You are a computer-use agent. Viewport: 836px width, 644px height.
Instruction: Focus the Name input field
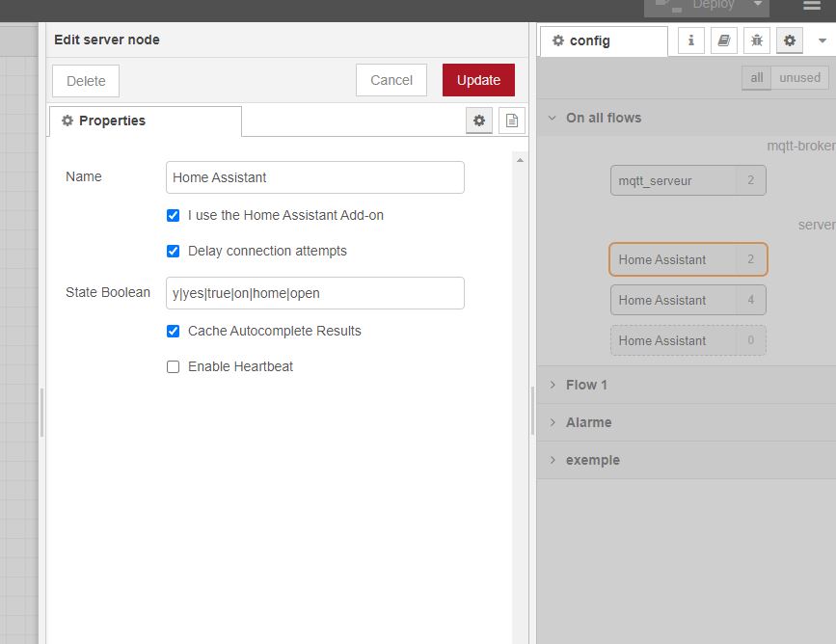click(x=315, y=177)
